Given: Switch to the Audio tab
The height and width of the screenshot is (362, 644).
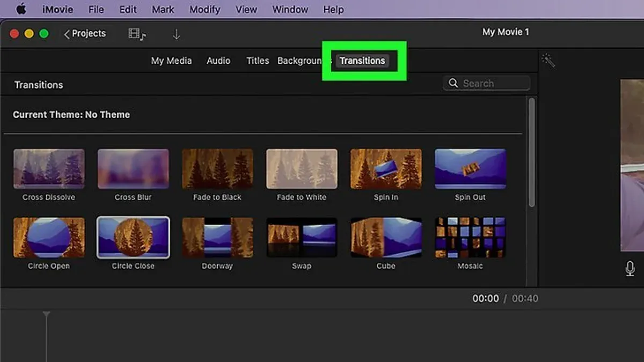Looking at the screenshot, I should tap(218, 61).
